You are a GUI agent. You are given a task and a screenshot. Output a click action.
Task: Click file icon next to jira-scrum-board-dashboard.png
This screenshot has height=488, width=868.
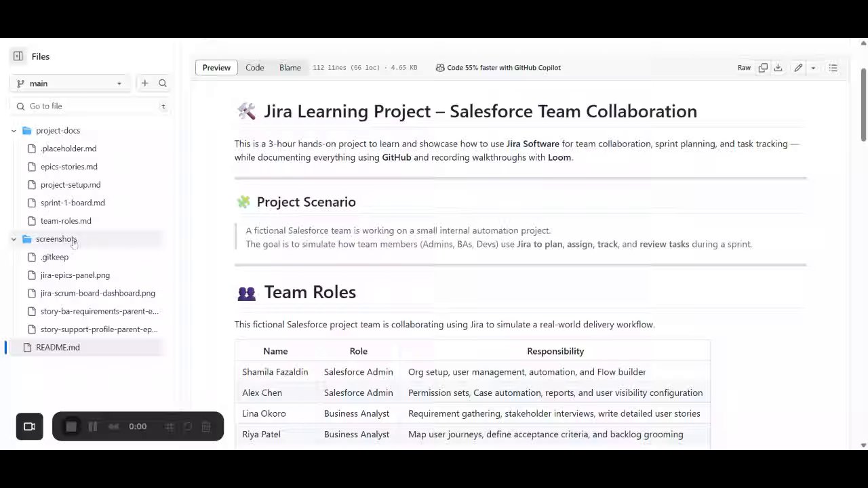32,293
